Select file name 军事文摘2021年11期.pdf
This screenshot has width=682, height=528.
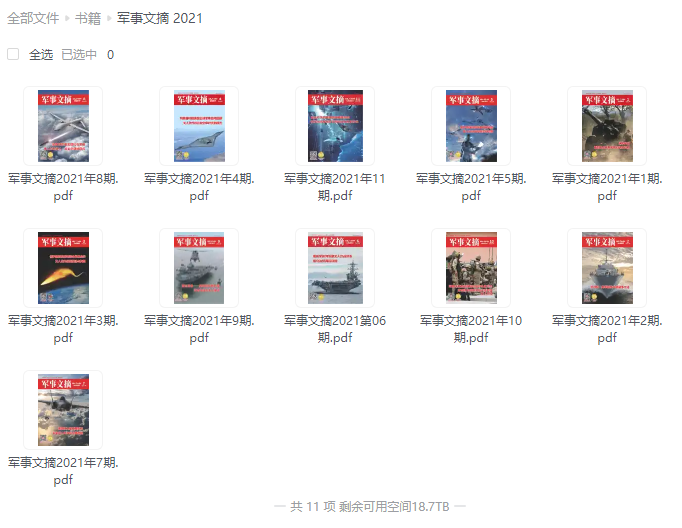coord(335,187)
